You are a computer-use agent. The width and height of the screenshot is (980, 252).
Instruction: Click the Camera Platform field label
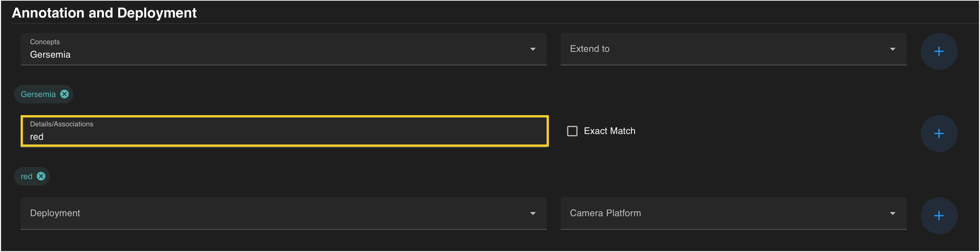605,213
